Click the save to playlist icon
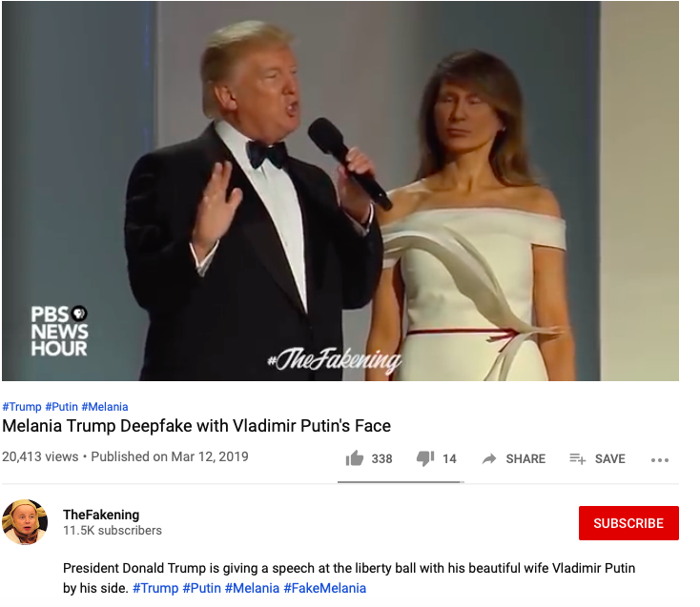The image size is (700, 607). (x=577, y=458)
